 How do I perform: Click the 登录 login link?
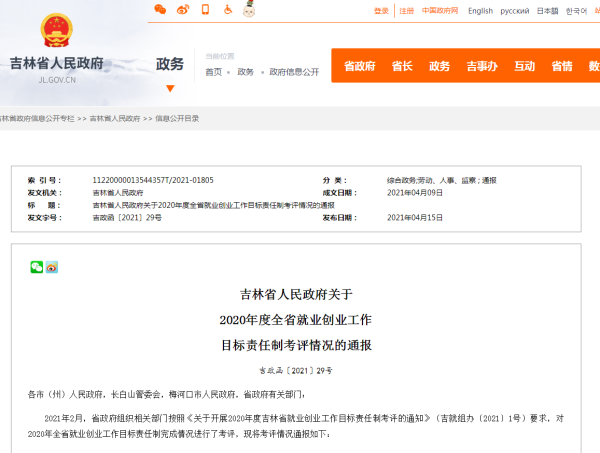pos(381,11)
